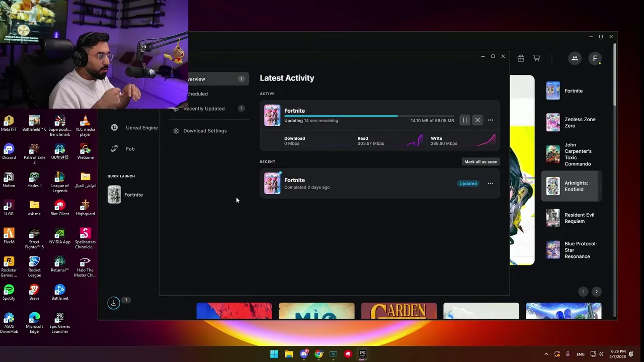Viewport: 644px width, 362px height.
Task: Click the launcher vertical scrollbar
Action: pos(614,75)
